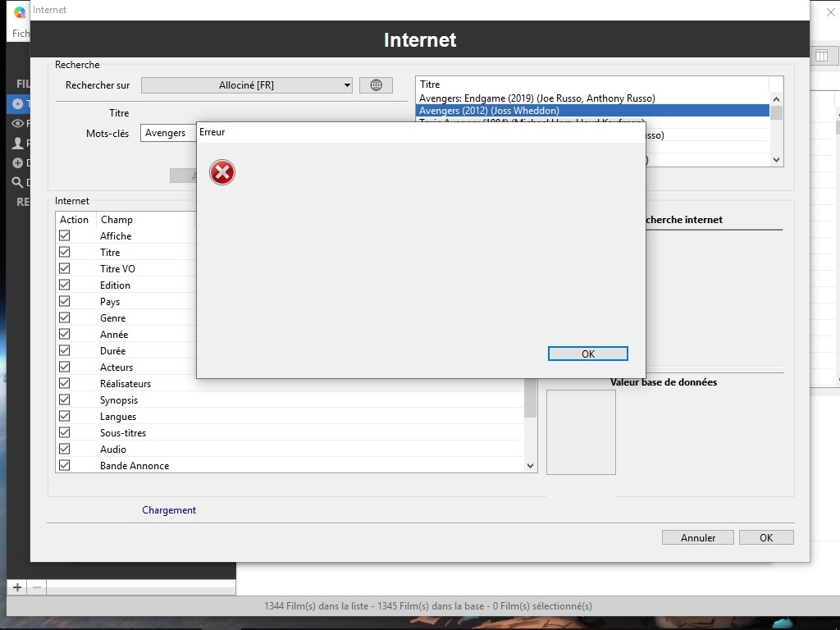840x630 pixels.
Task: Disable the Bande Annonce checkbox
Action: pyautogui.click(x=64, y=465)
